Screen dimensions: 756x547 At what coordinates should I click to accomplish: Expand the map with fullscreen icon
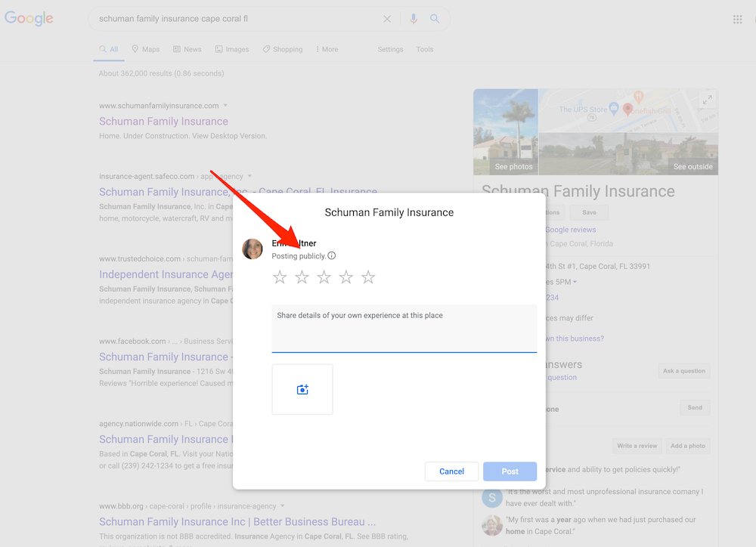(708, 100)
